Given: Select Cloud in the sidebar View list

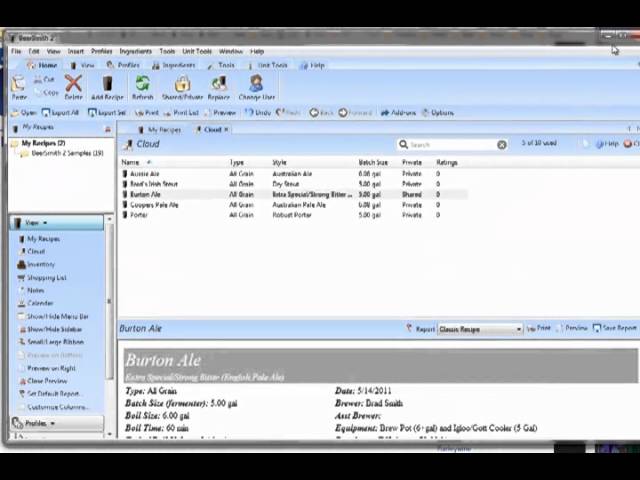Looking at the screenshot, I should coord(32,251).
